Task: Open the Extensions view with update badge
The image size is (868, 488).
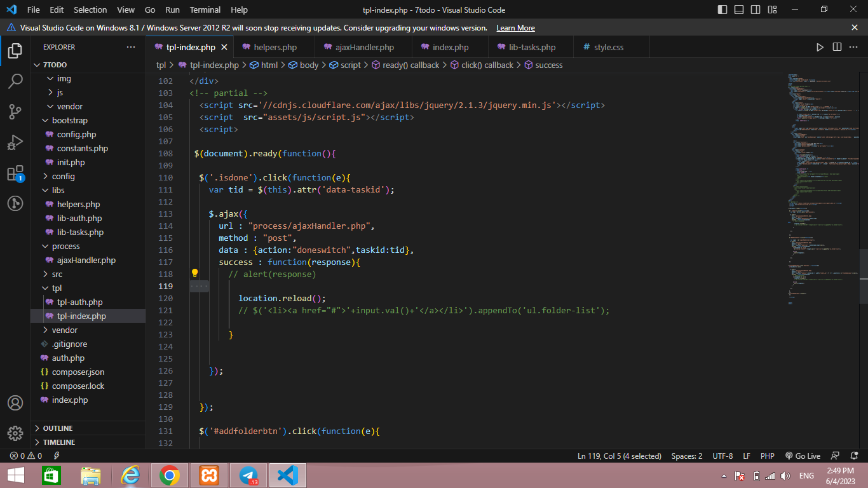Action: click(15, 173)
